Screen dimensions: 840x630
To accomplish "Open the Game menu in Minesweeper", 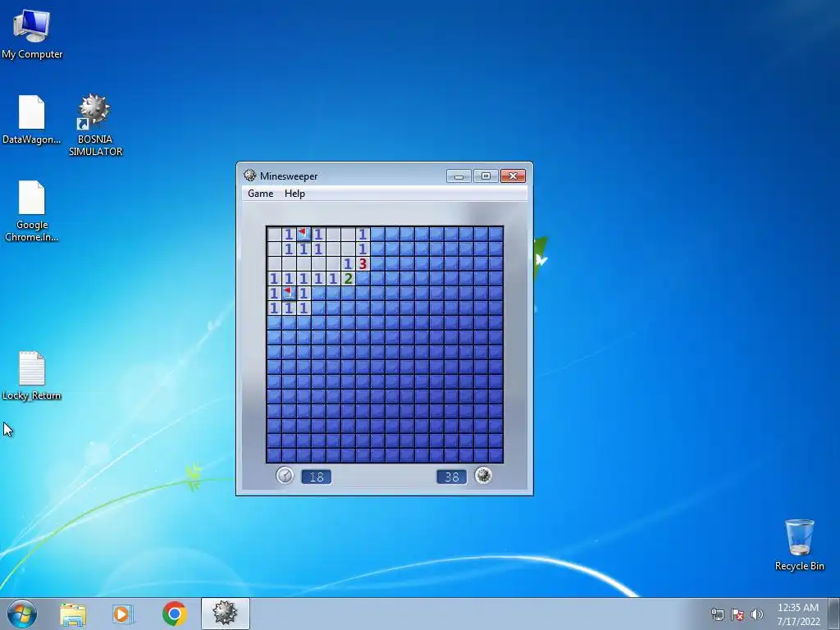I will coord(260,194).
